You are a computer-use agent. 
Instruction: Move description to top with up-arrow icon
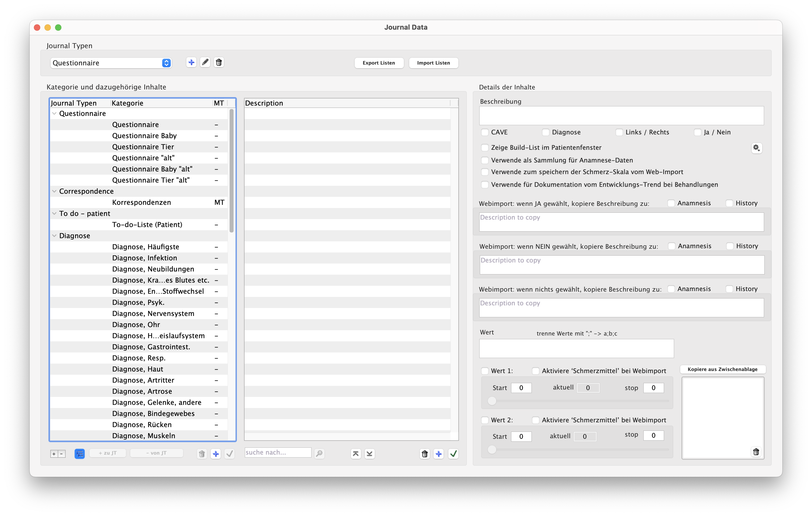[x=356, y=454]
